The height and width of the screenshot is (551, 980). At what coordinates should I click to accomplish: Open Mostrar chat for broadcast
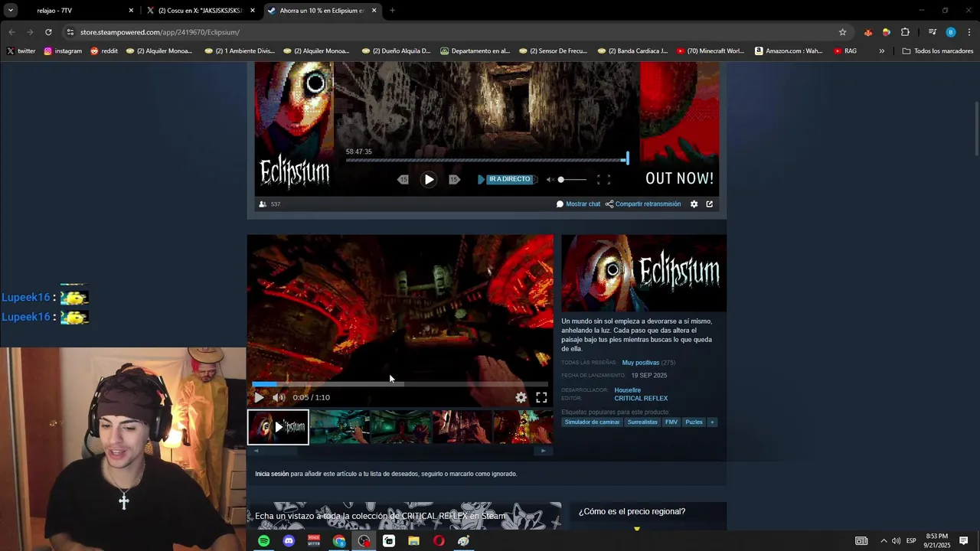tap(578, 204)
